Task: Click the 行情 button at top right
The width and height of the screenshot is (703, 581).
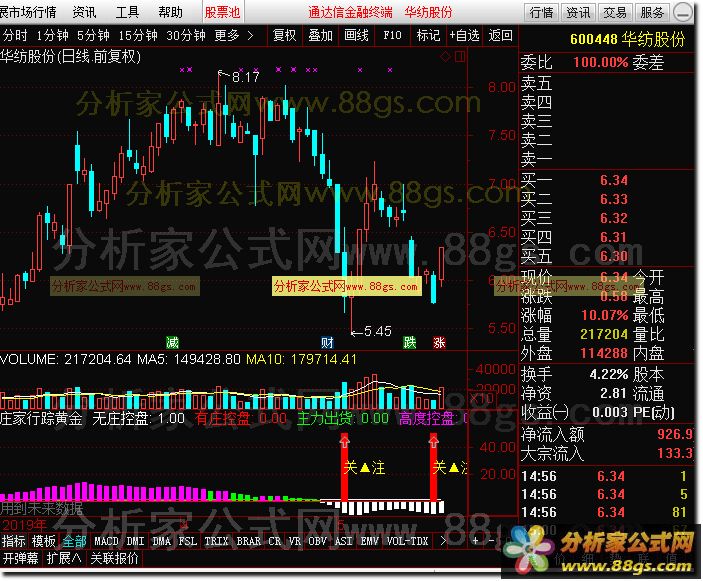Action: (x=542, y=13)
